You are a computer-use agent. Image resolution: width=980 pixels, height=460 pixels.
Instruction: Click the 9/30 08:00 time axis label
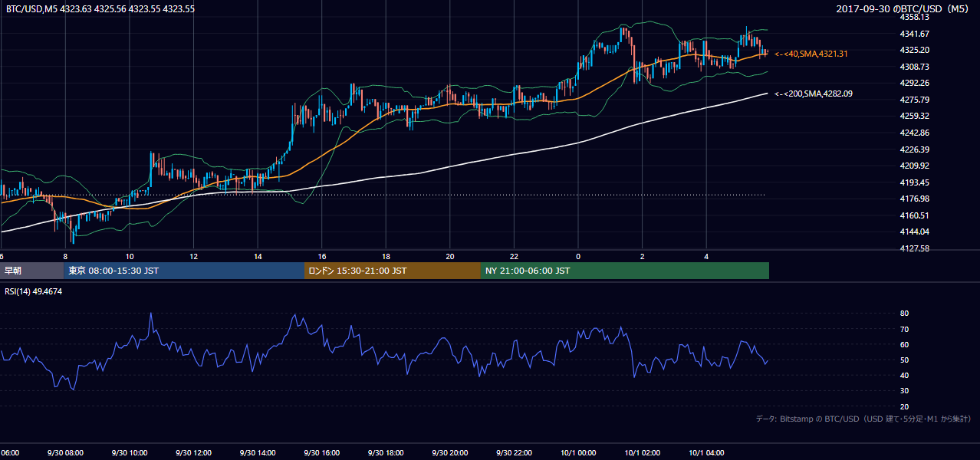(x=65, y=453)
